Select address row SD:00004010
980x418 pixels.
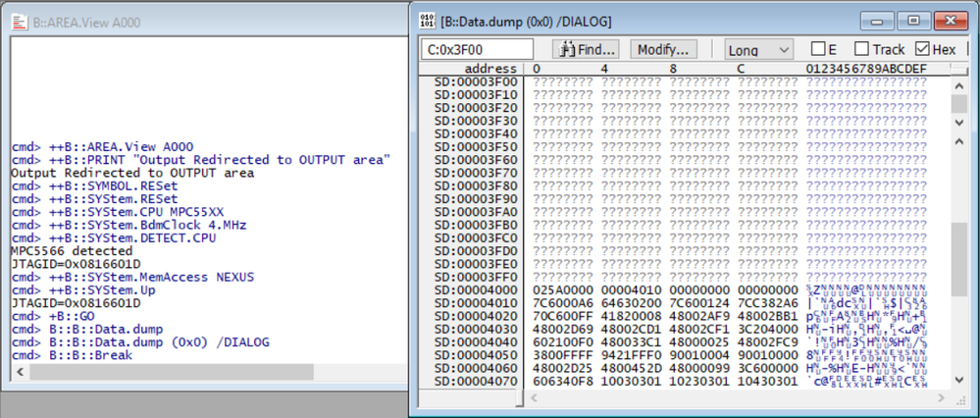click(476, 303)
